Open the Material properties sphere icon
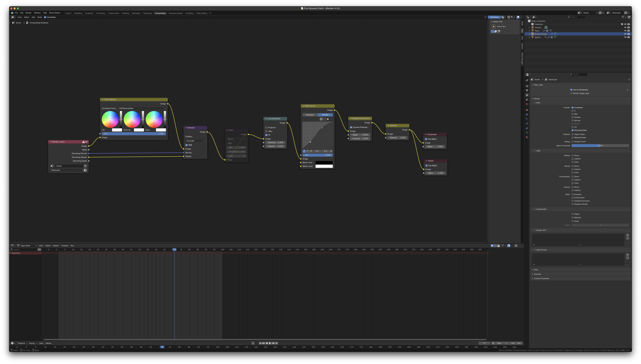The height and width of the screenshot is (364, 641). click(x=527, y=137)
